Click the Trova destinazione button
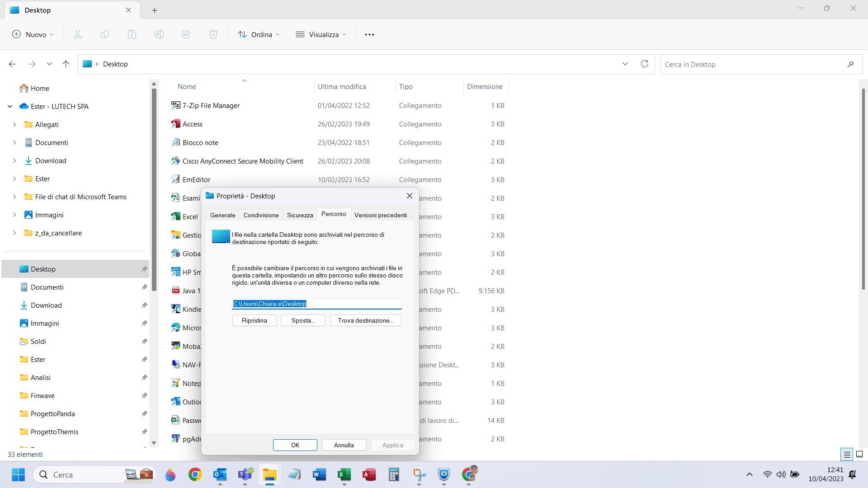Image resolution: width=868 pixels, height=488 pixels. [x=365, y=320]
